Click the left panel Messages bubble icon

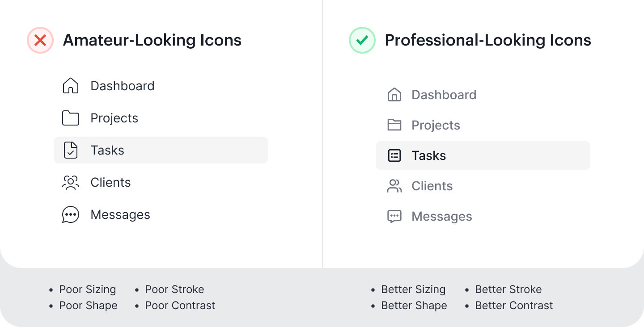tap(71, 215)
